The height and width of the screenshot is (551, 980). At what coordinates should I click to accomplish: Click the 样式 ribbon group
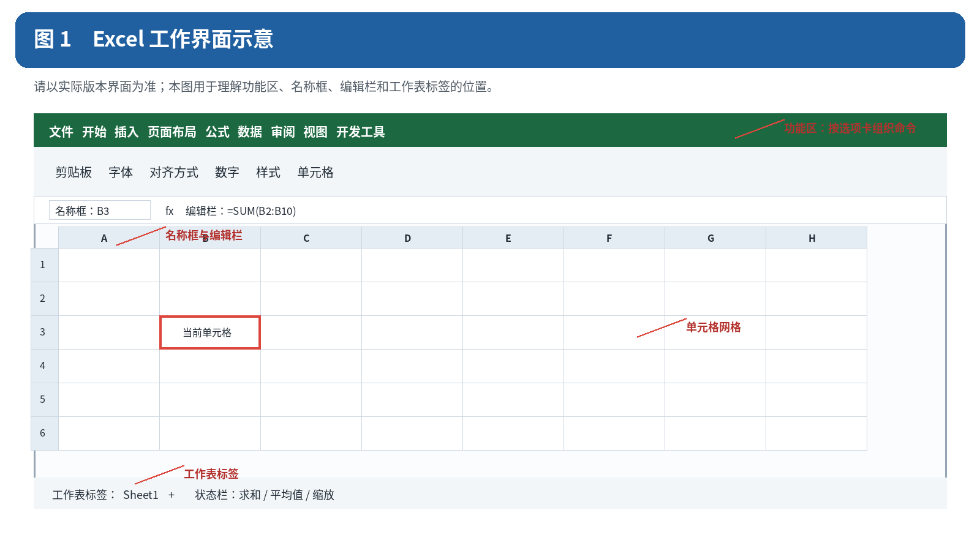click(268, 173)
